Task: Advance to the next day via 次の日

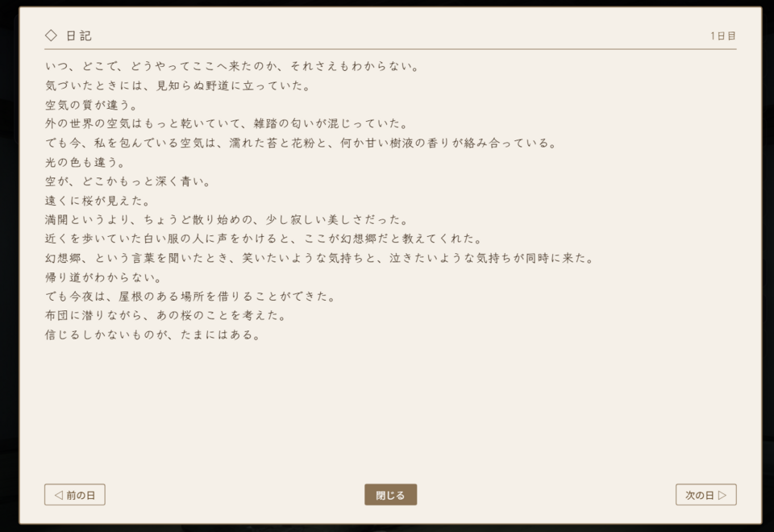Action: click(706, 494)
